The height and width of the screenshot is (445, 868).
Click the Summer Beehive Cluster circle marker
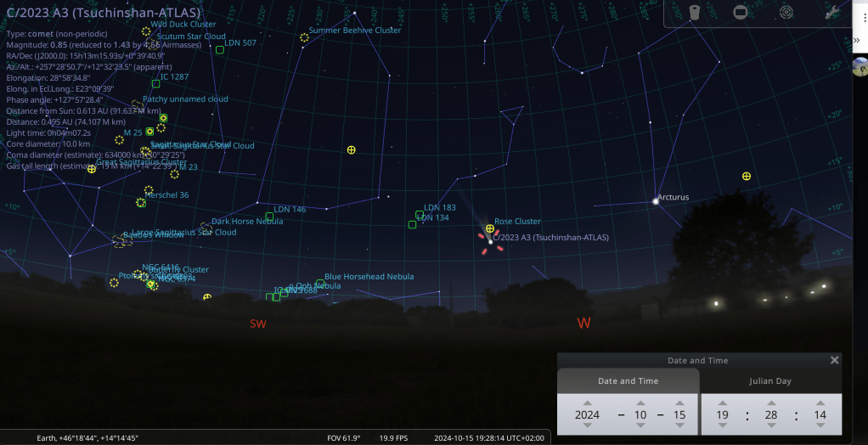[x=304, y=37]
